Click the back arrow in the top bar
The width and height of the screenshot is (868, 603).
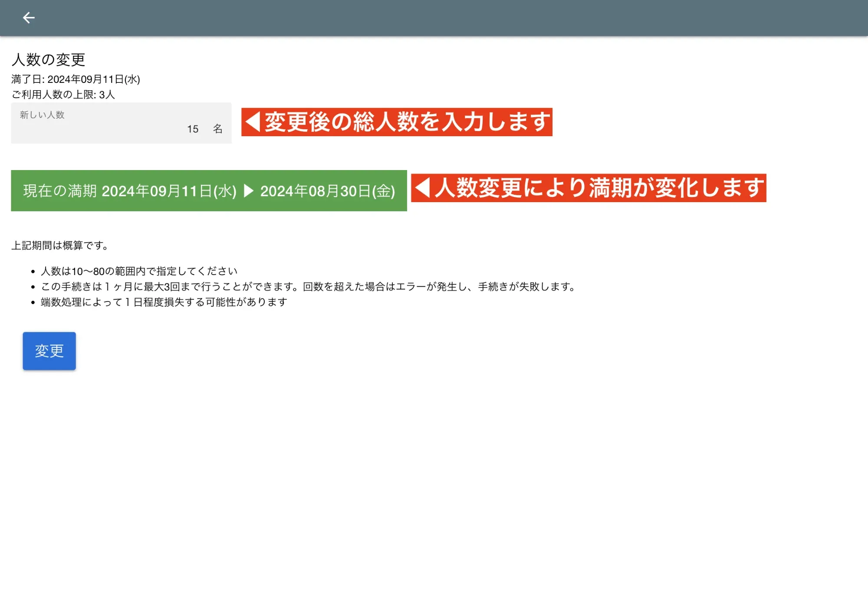29,17
